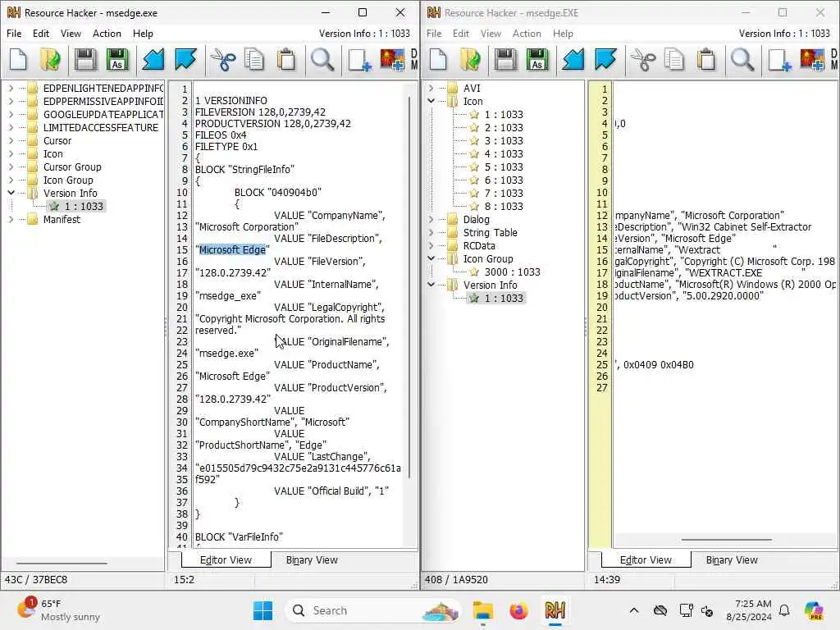Viewport: 840px width, 630px height.
Task: Click Add new resource icon in msedge.EXE right window
Action: [x=779, y=59]
